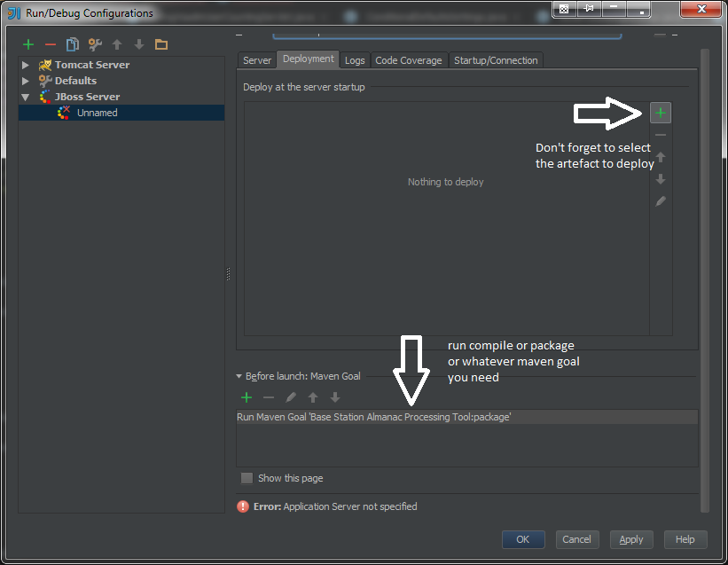728x565 pixels.
Task: Move before launch task up
Action: (313, 397)
